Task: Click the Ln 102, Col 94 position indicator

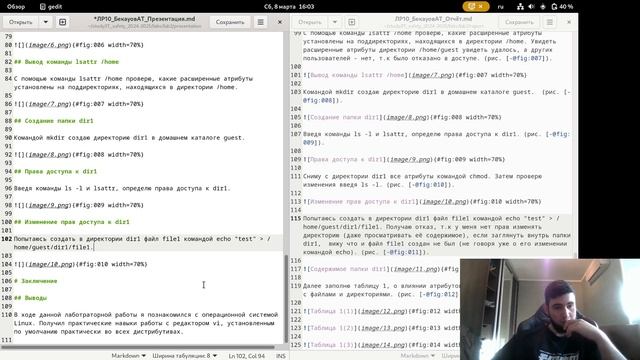Action: click(x=247, y=356)
